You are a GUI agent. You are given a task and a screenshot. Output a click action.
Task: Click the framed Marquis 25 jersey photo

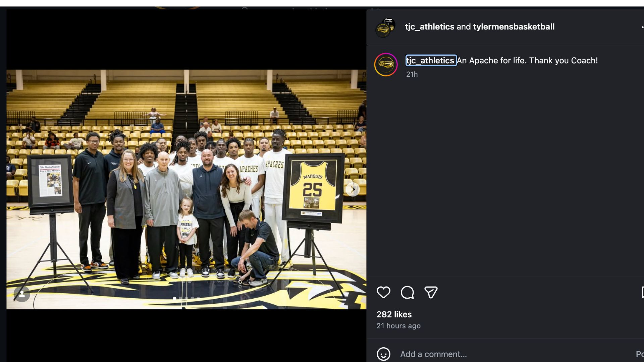point(313,188)
